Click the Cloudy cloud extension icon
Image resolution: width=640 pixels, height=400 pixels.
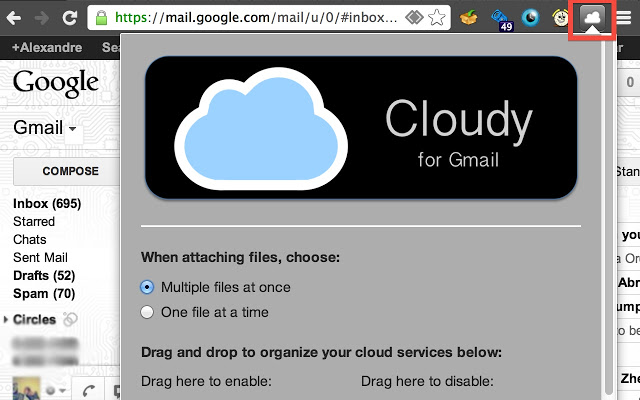click(x=590, y=17)
